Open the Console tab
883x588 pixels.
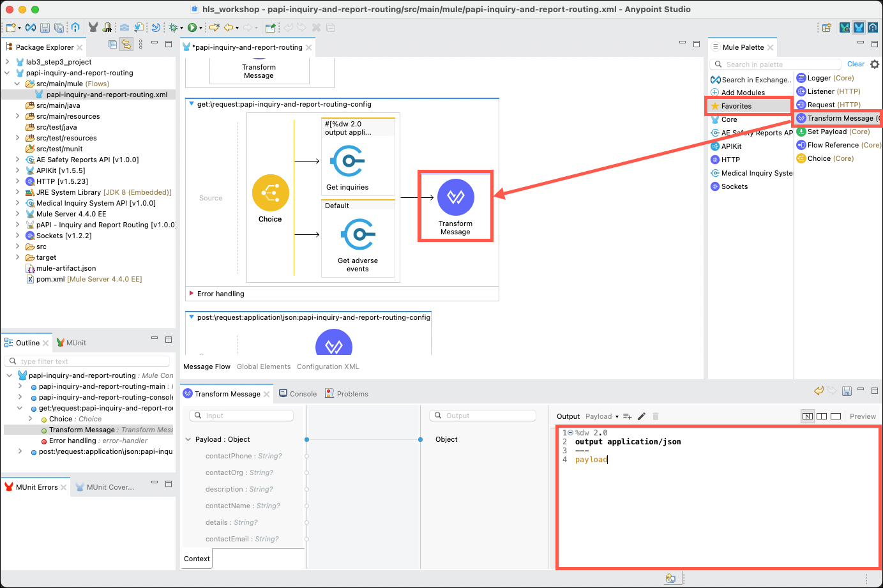tap(298, 394)
